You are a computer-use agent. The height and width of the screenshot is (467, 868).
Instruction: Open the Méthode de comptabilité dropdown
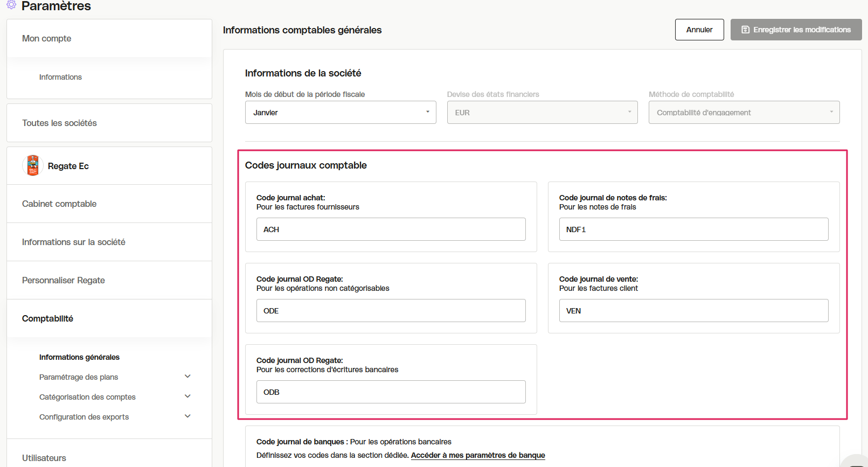point(744,113)
